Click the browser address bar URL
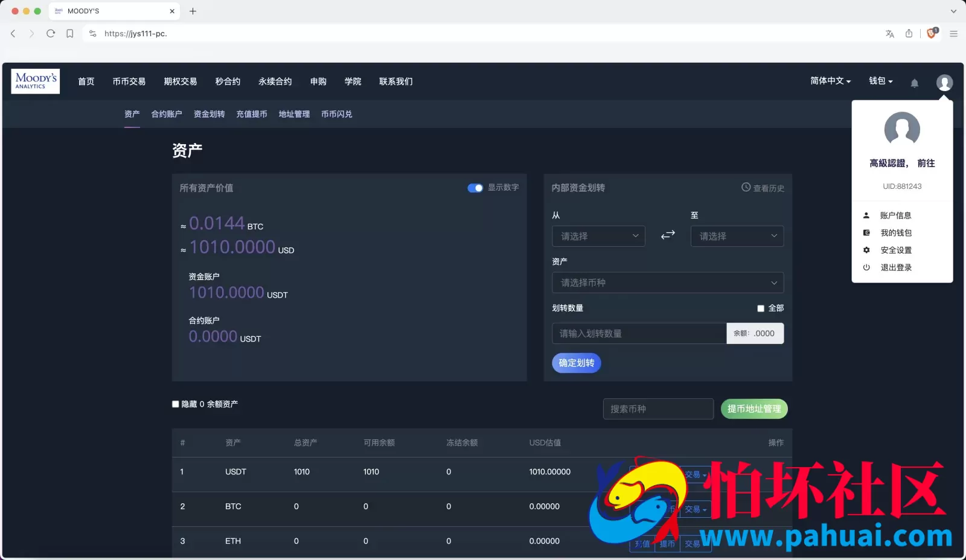This screenshot has height=560, width=966. (136, 34)
